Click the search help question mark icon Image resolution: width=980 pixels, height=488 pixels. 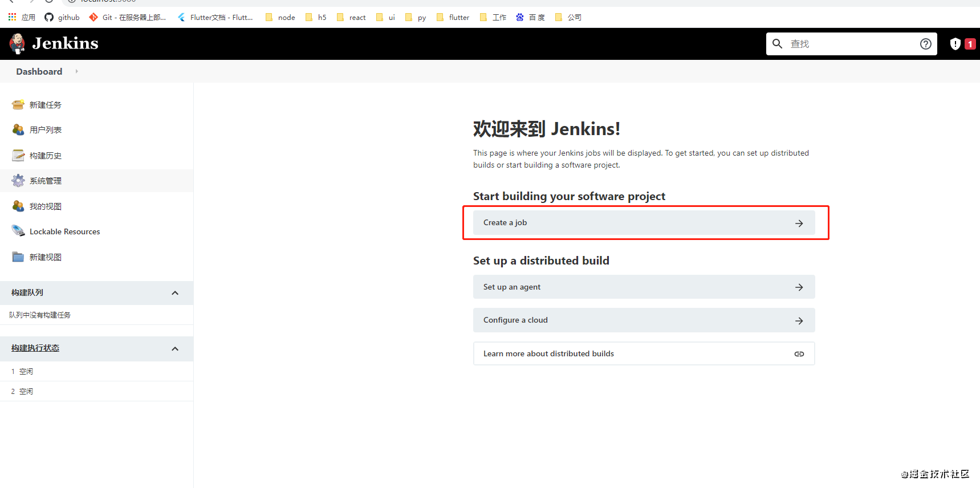(925, 44)
